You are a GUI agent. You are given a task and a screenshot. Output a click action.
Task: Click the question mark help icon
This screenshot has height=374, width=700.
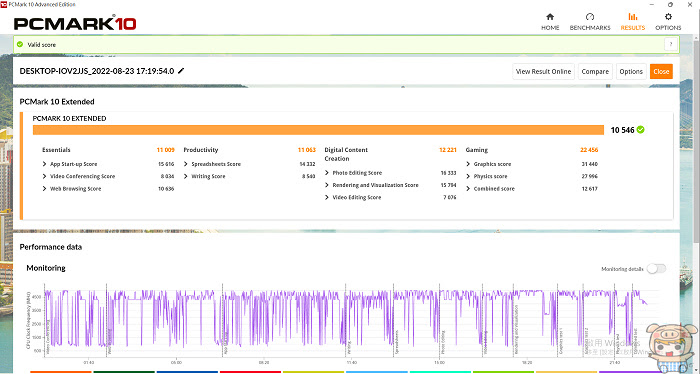(x=671, y=44)
